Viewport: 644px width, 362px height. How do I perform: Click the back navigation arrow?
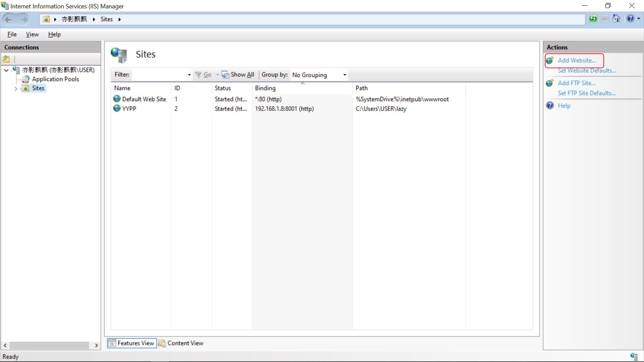(x=8, y=20)
